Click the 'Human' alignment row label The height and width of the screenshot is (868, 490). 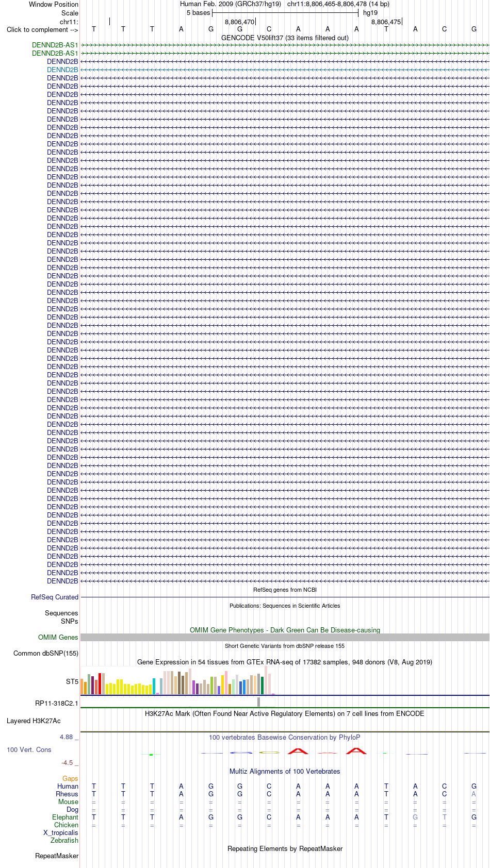[68, 786]
